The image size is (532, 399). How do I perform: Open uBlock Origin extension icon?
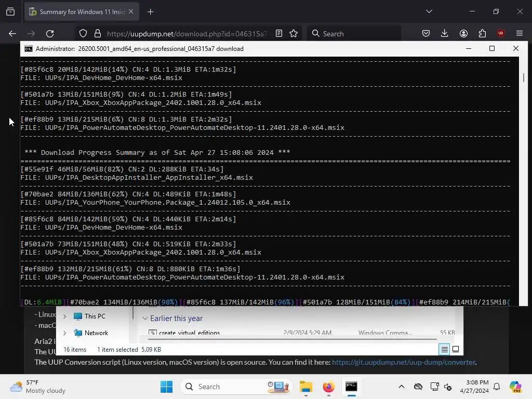point(500,33)
